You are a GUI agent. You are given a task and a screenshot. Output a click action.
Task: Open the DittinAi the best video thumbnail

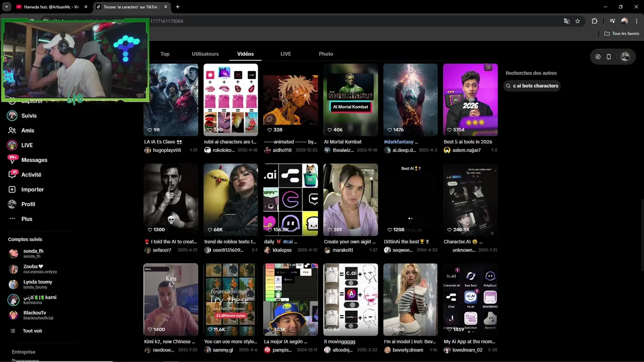[411, 200]
